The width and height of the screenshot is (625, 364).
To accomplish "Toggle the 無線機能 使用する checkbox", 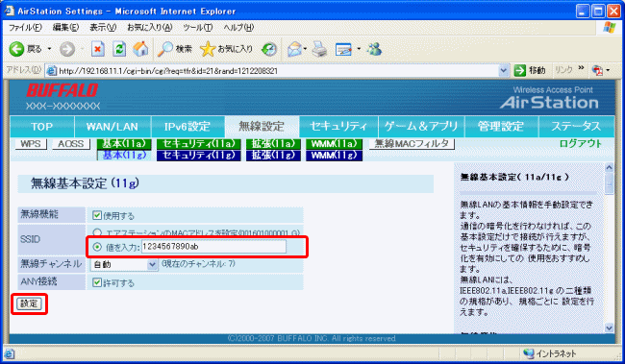I will (x=97, y=215).
